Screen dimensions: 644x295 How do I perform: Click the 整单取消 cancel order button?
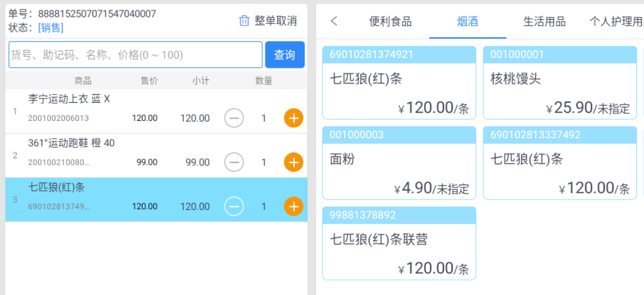(268, 20)
